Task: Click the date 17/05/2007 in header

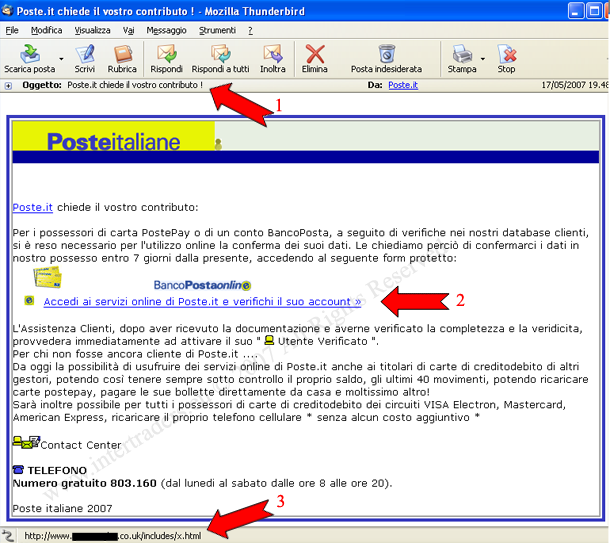Action: coord(564,85)
